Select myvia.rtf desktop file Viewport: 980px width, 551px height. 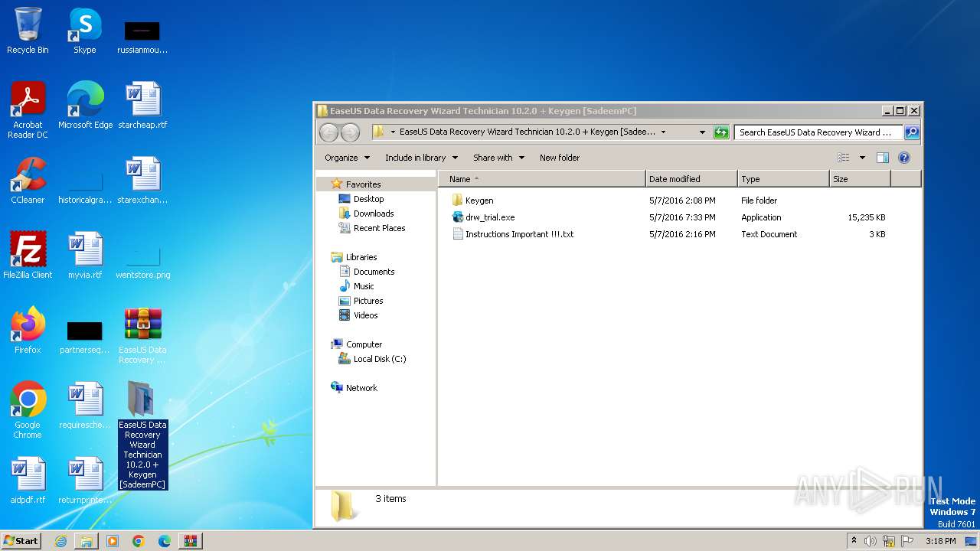[85, 256]
